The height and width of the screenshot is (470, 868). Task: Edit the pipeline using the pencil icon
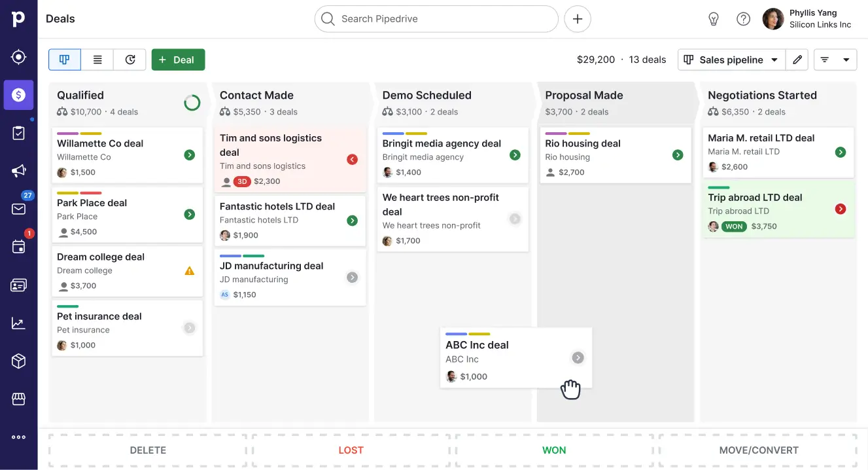[797, 59]
